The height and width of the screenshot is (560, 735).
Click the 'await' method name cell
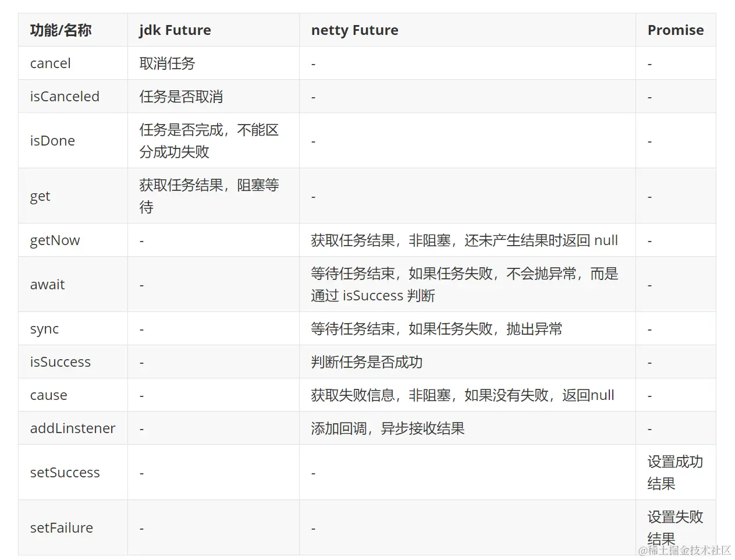click(47, 285)
